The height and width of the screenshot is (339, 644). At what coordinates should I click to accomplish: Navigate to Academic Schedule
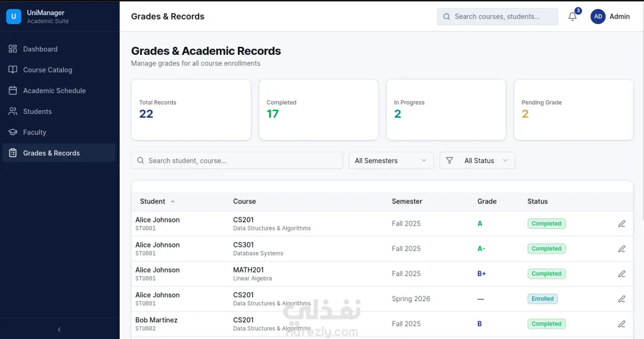(x=54, y=91)
